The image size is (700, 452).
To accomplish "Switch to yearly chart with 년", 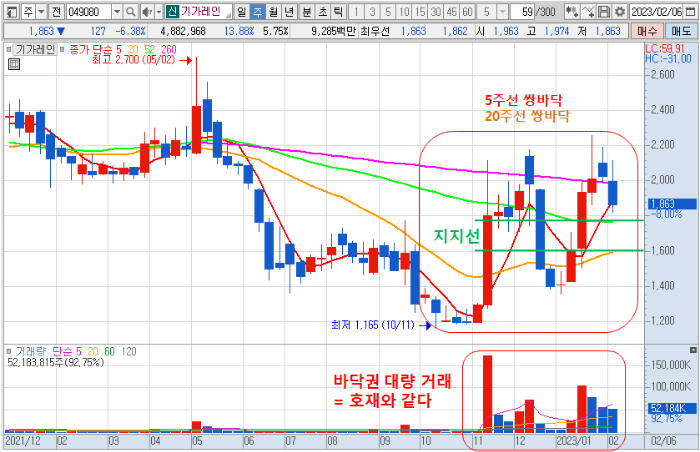I will 289,12.
